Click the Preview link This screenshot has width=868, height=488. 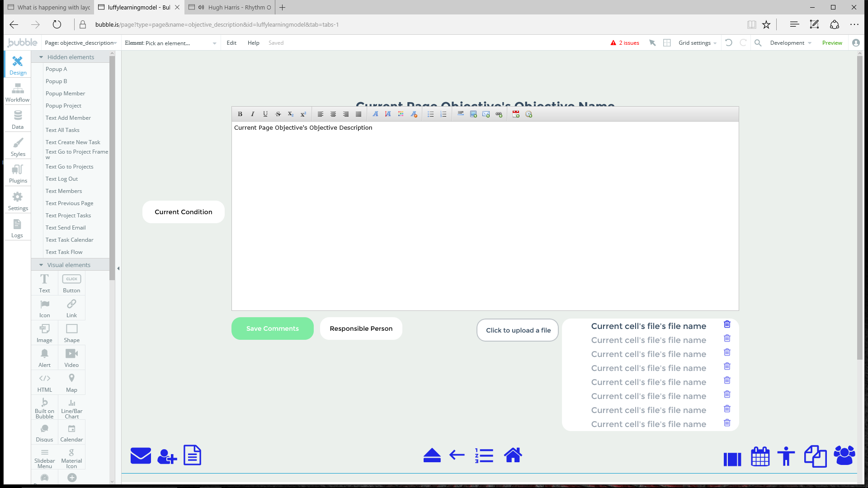[832, 43]
